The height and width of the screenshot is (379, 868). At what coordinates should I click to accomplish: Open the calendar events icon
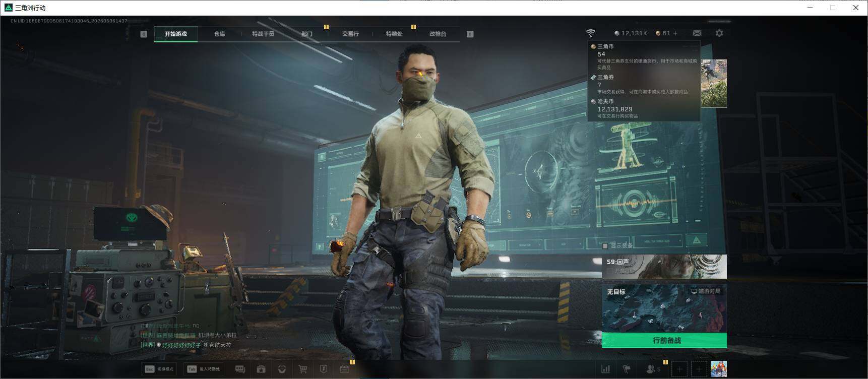344,369
